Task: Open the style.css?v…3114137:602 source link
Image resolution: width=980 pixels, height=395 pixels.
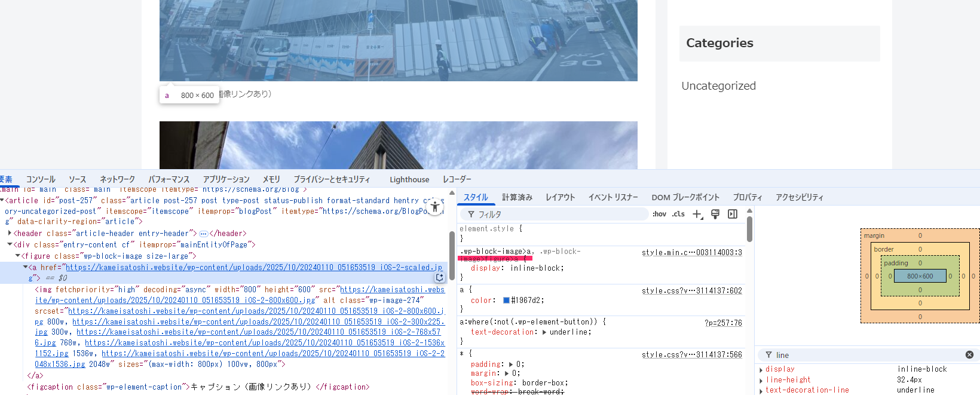Action: point(691,290)
